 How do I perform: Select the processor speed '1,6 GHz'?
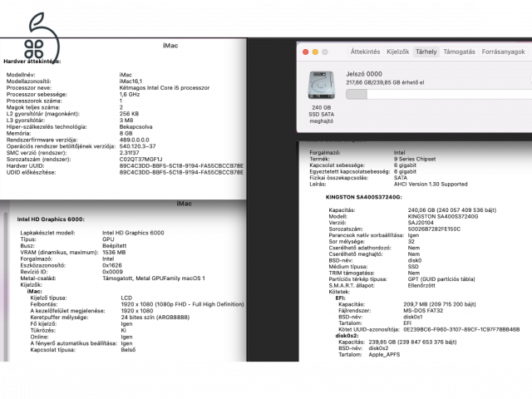130,94
